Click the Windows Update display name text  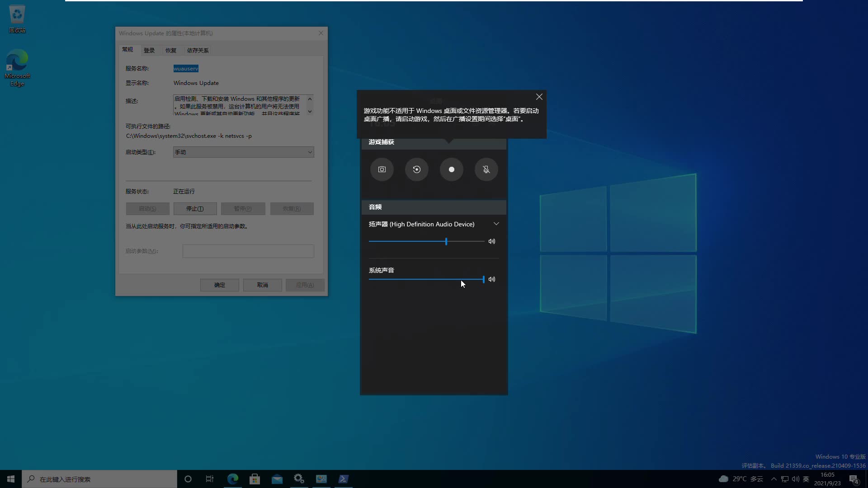coord(196,83)
